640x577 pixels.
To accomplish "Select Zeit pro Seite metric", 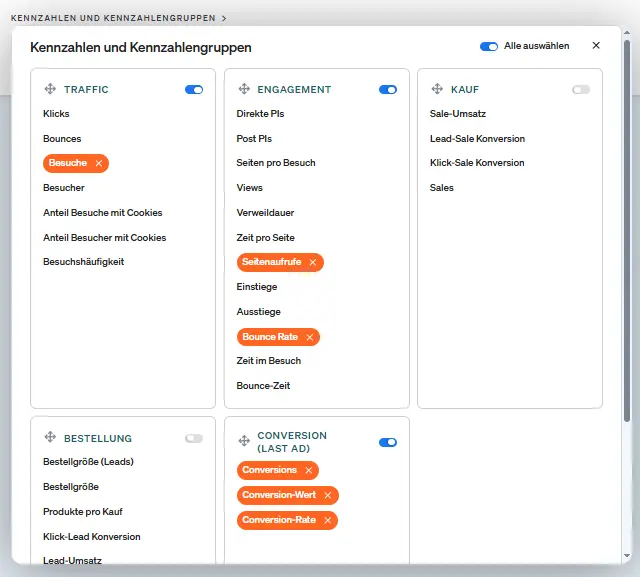I will 265,237.
